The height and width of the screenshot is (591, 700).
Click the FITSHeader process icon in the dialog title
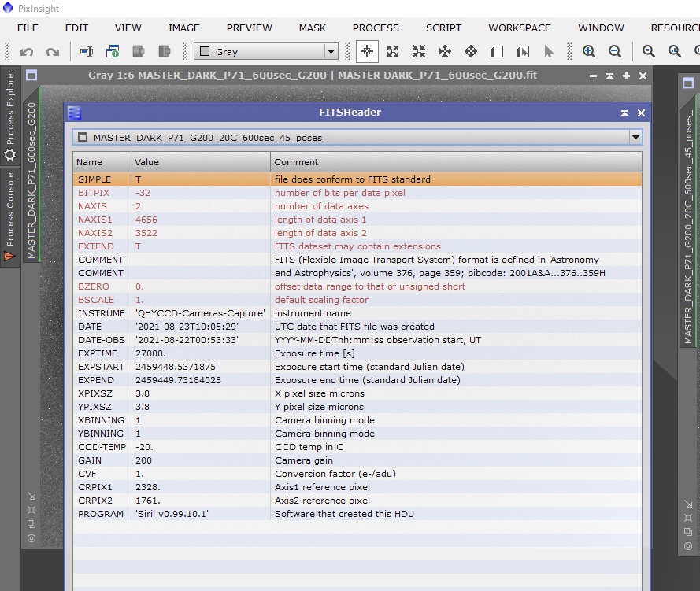[74, 113]
